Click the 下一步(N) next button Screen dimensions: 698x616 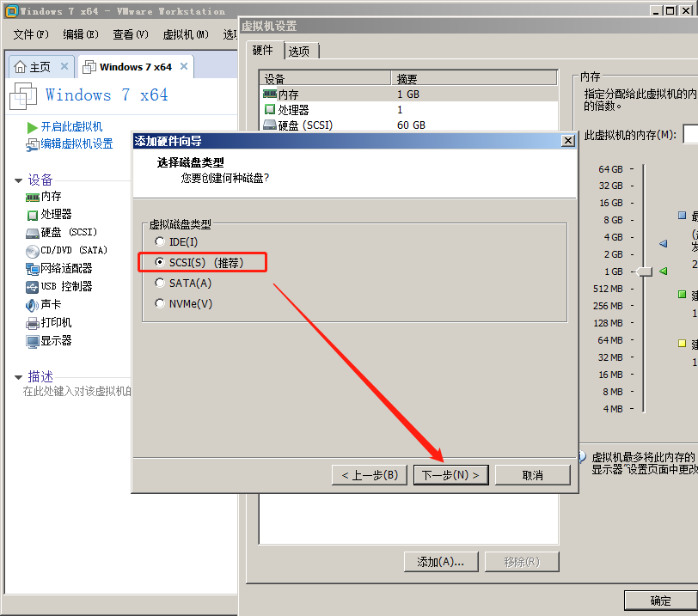coord(451,475)
